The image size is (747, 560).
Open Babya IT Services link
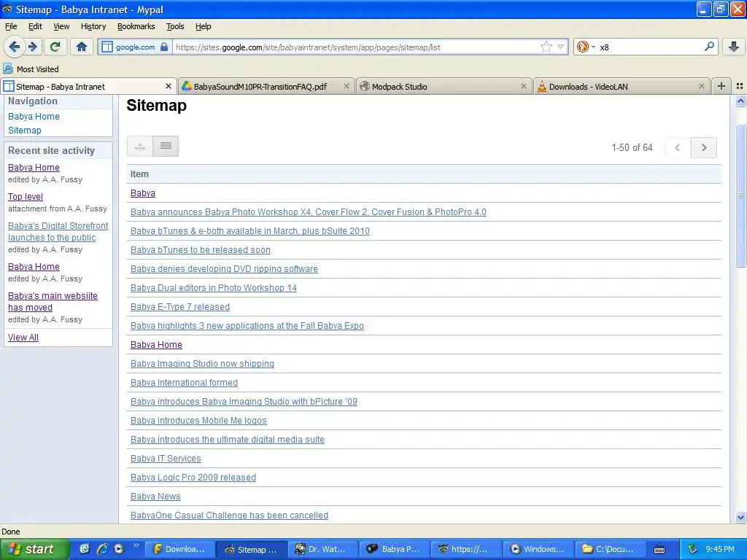166,459
